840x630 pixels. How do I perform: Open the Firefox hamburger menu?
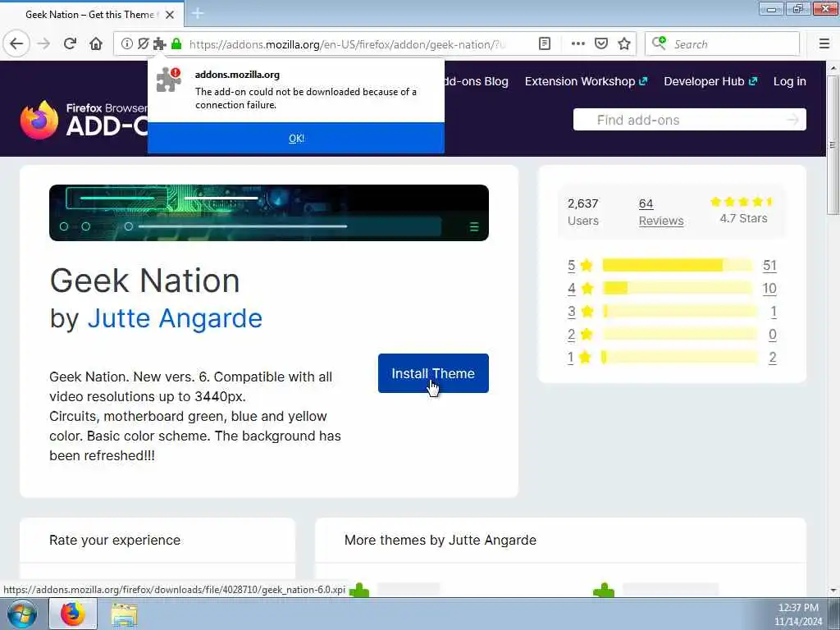[x=824, y=44]
